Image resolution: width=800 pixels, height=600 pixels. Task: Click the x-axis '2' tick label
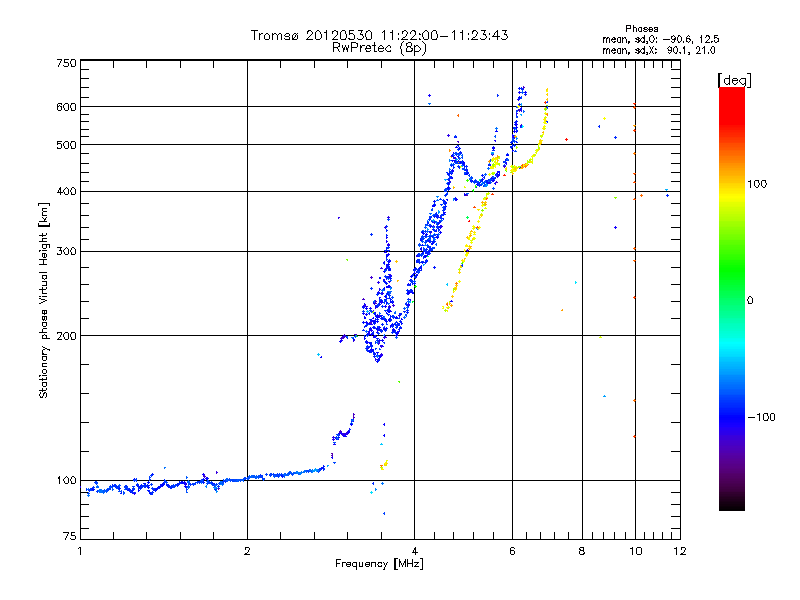click(247, 552)
